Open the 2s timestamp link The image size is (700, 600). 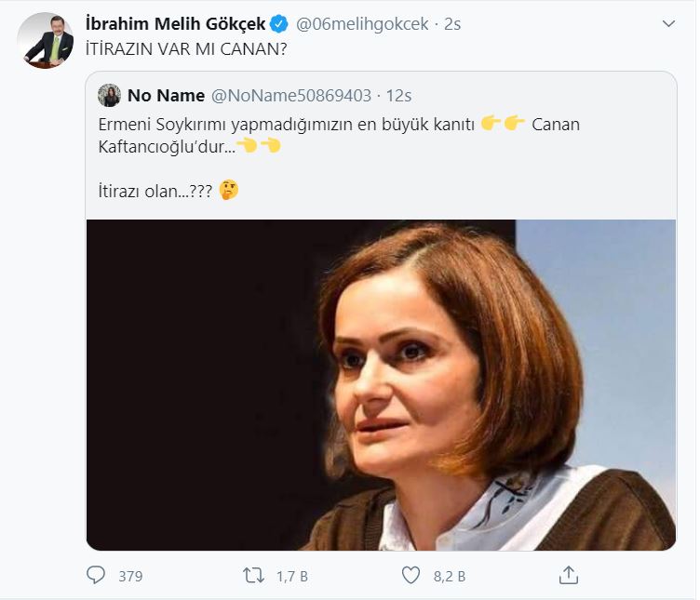(x=452, y=24)
